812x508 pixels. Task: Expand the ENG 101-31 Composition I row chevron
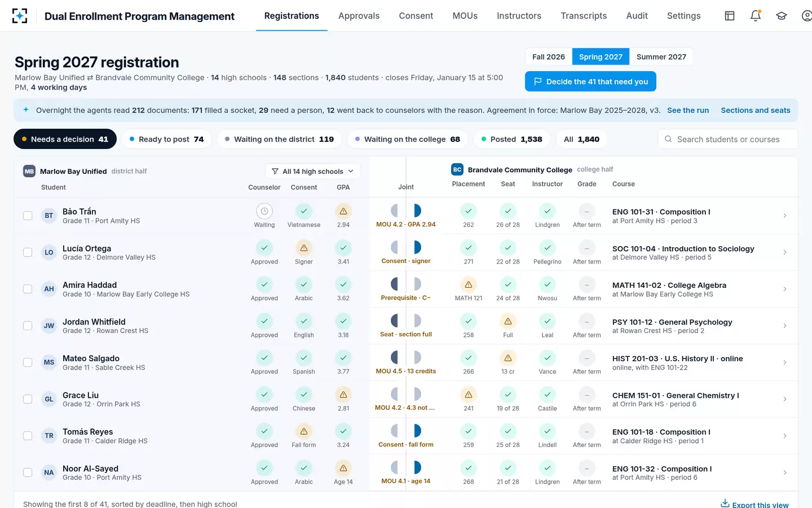click(785, 216)
